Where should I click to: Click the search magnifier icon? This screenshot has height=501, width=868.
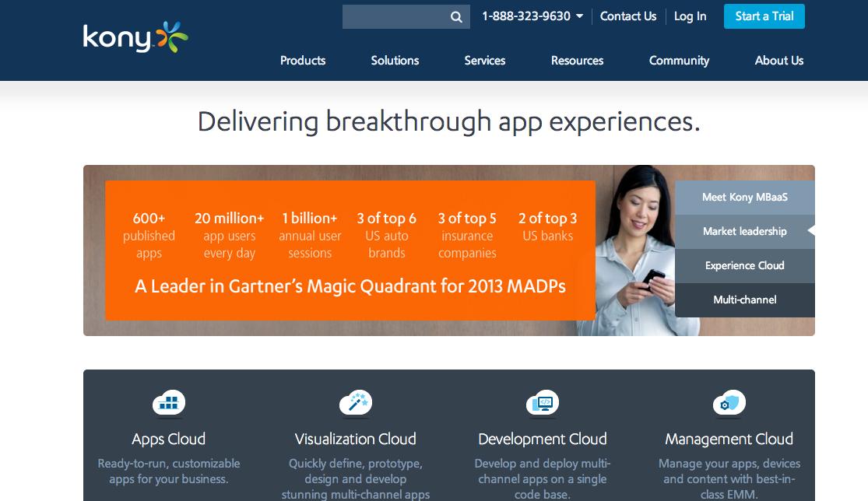(456, 16)
